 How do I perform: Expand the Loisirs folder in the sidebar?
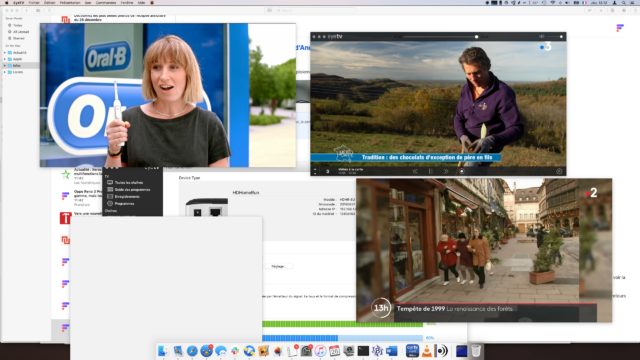(x=5, y=72)
